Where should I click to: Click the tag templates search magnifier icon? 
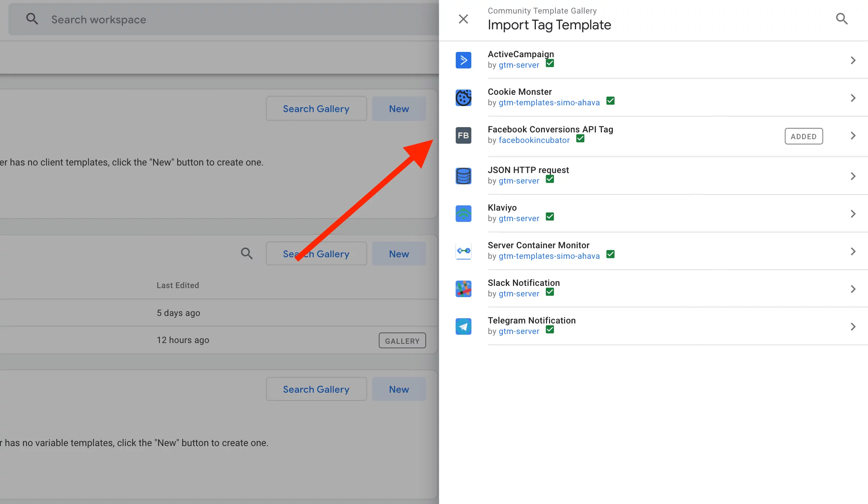point(246,254)
